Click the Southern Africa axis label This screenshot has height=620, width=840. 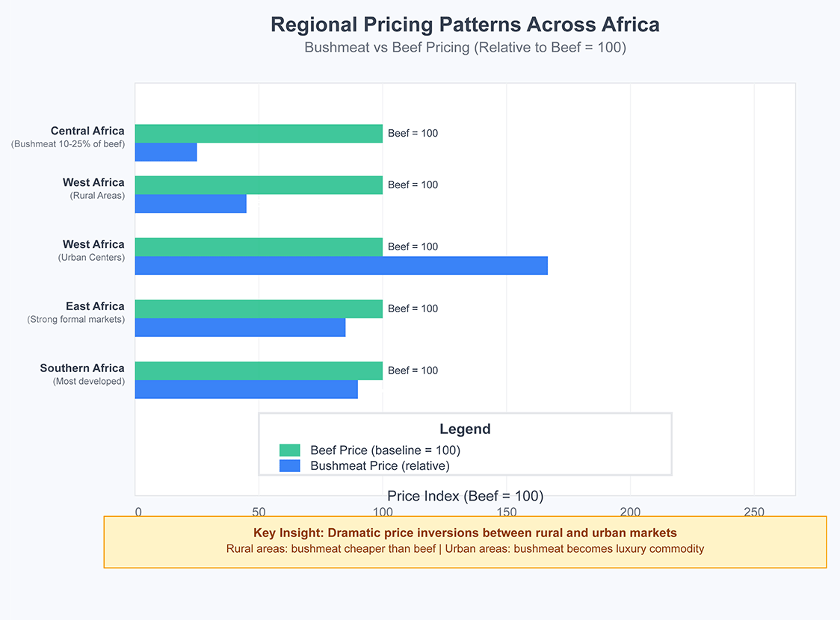pyautogui.click(x=82, y=368)
